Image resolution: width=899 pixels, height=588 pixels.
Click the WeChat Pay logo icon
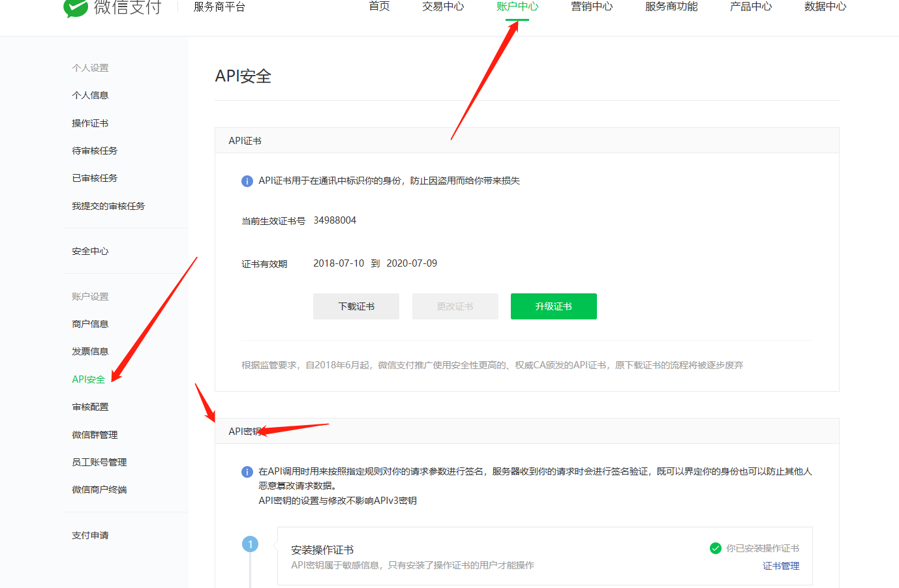click(x=76, y=8)
